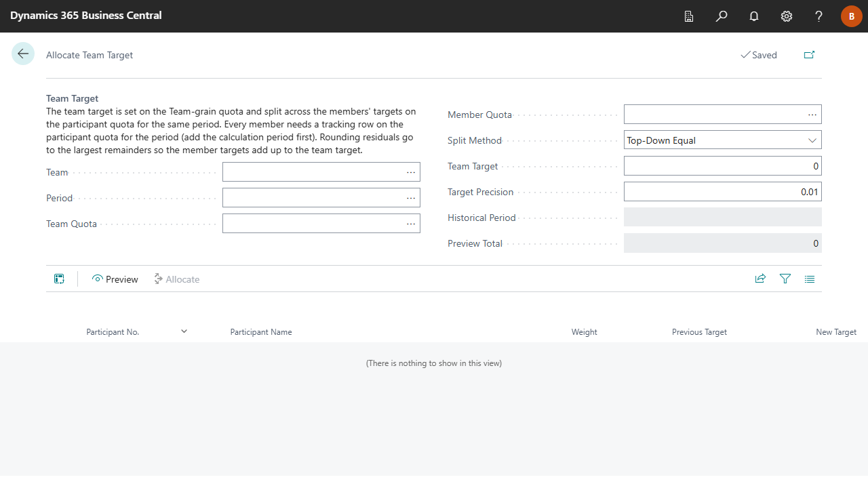Viewport: 868px width, 488px height.
Task: Open the user account avatar B
Action: click(x=852, y=16)
